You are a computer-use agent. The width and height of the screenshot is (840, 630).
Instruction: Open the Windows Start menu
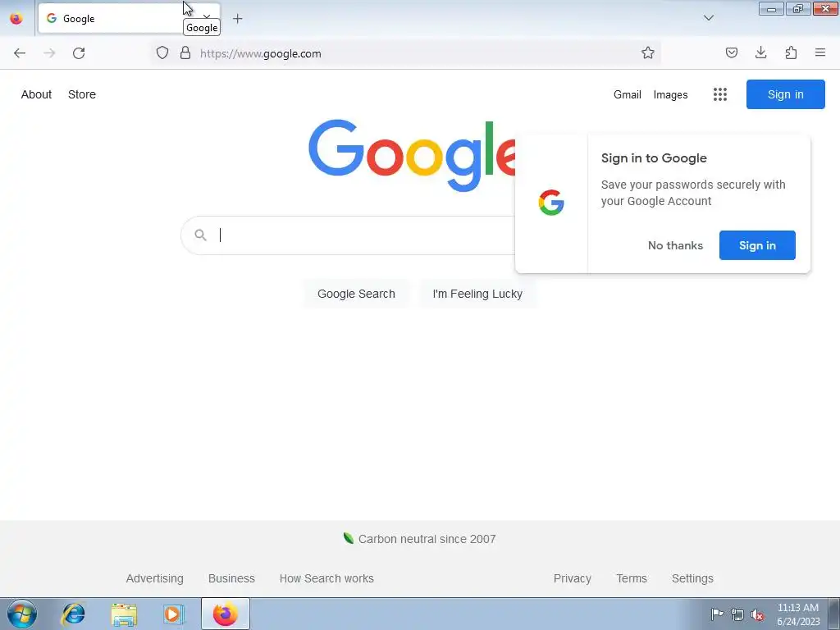coord(22,614)
